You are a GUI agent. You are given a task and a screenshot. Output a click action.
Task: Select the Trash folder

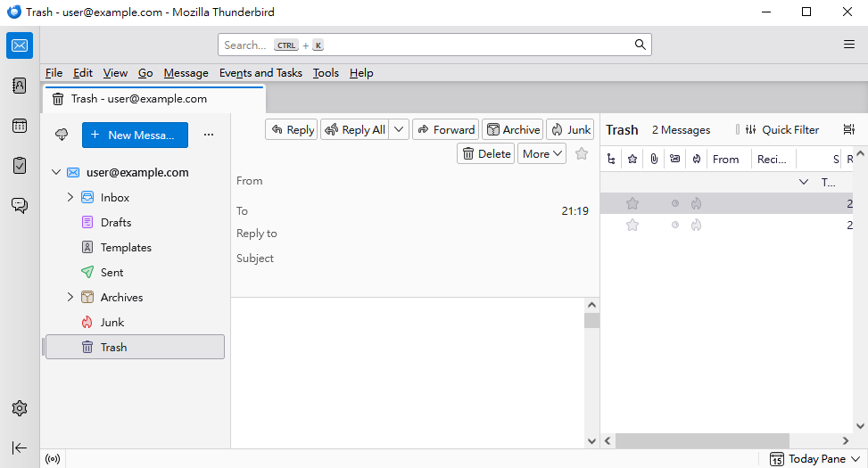click(x=135, y=347)
